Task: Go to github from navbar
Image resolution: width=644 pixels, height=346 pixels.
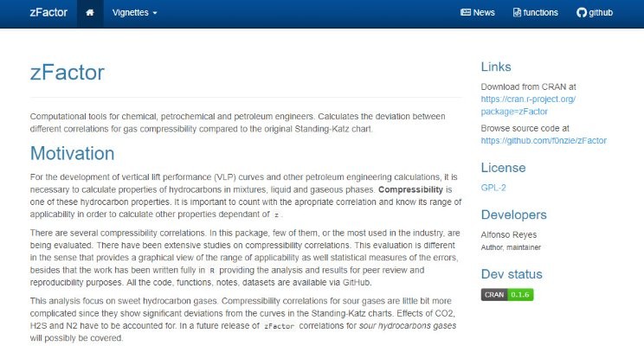Action: coord(595,13)
